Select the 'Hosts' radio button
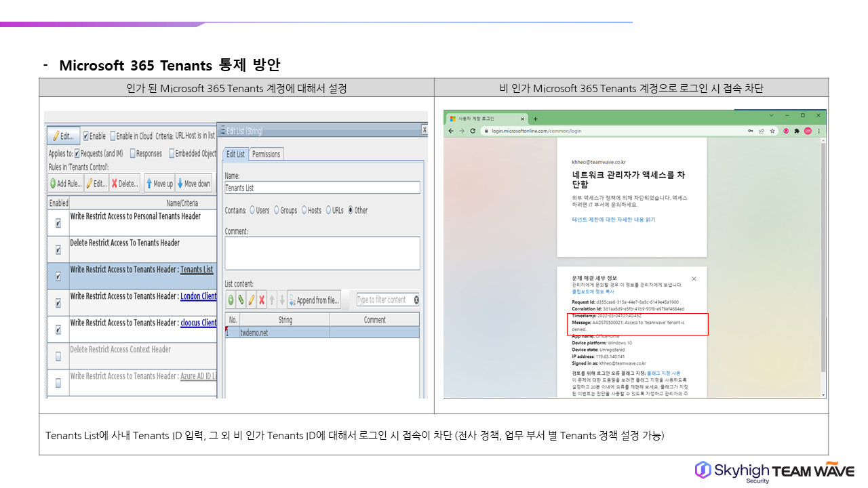This screenshot has width=868, height=488. click(304, 210)
